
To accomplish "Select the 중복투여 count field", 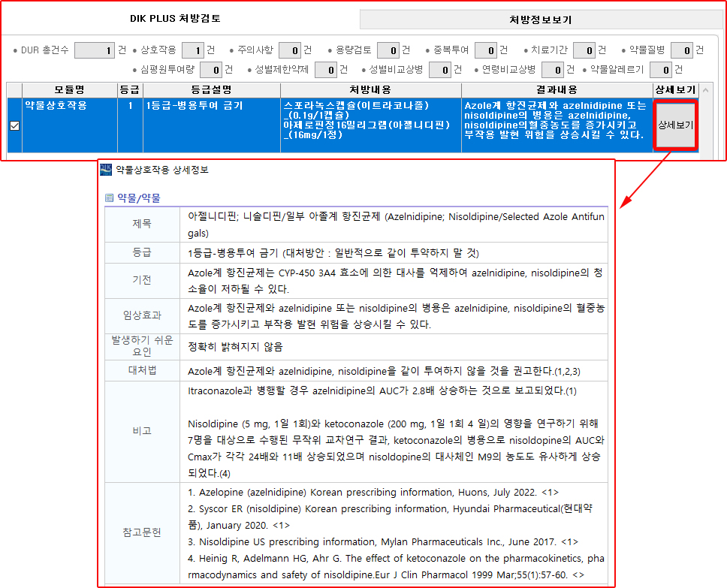I will 487,50.
